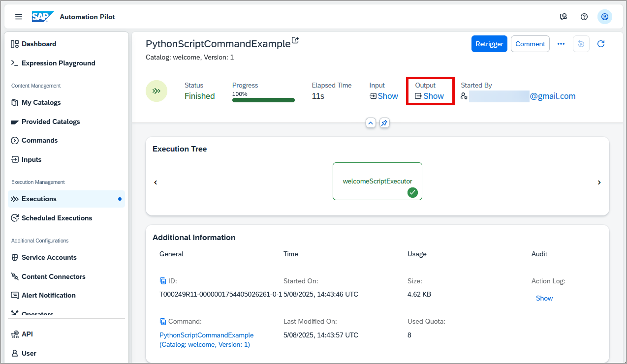Click the finished execution status icon

click(x=157, y=91)
